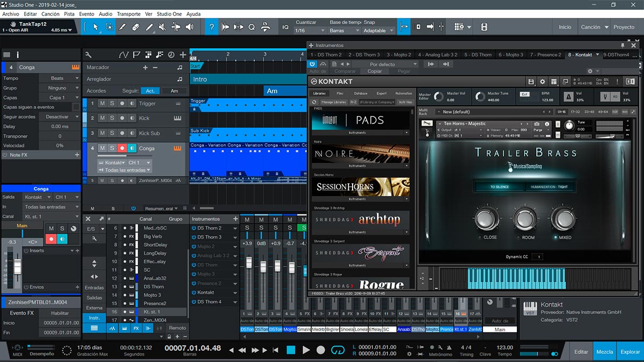This screenshot has height=362, width=644.
Task: Select the Mute tool
Action: 163,27
